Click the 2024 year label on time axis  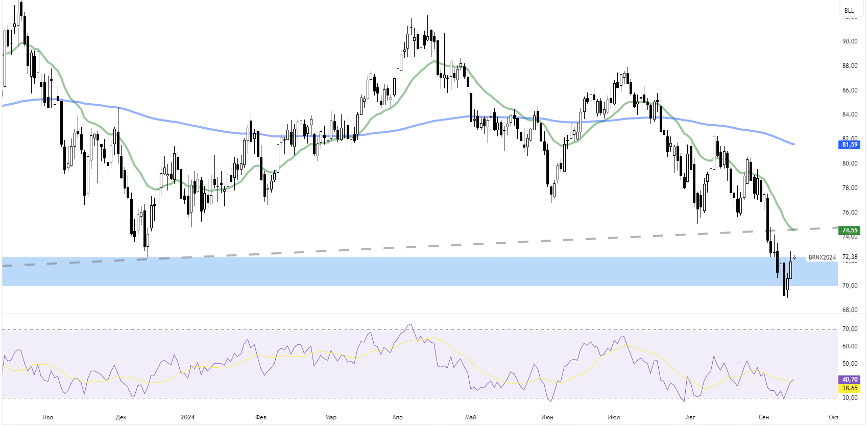click(x=187, y=417)
